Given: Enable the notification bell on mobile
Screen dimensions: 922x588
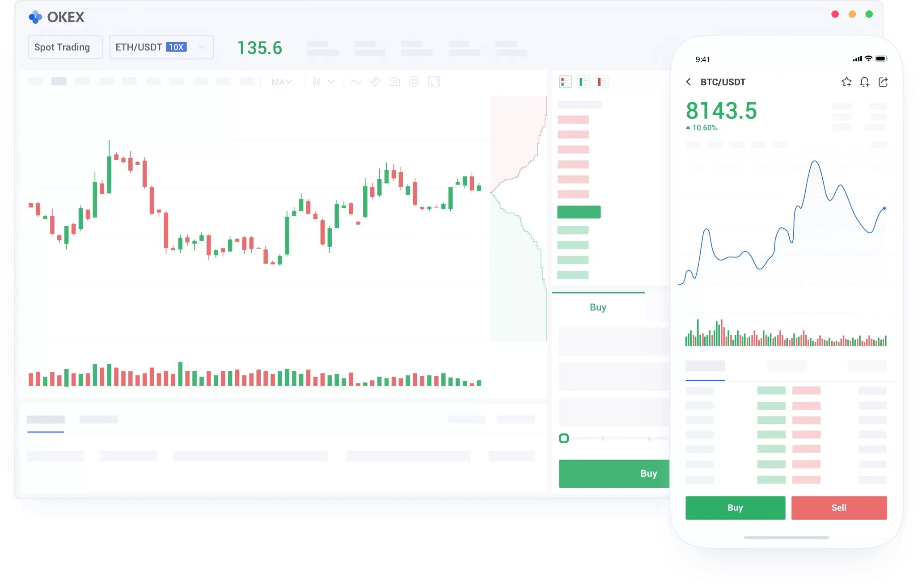Looking at the screenshot, I should coord(866,82).
